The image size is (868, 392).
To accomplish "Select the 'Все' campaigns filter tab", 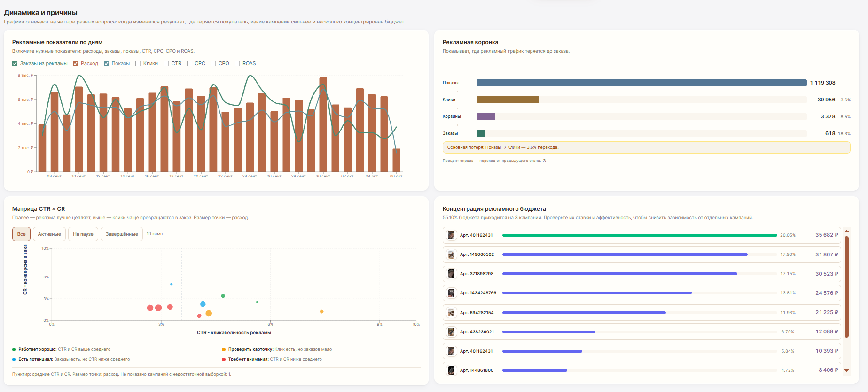I will pos(22,234).
